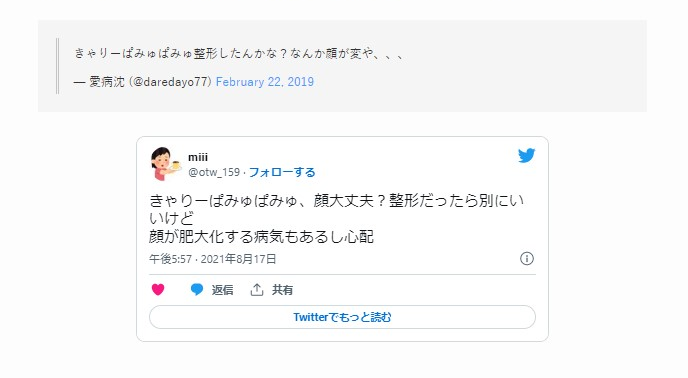Click the miii display name

pyautogui.click(x=198, y=157)
